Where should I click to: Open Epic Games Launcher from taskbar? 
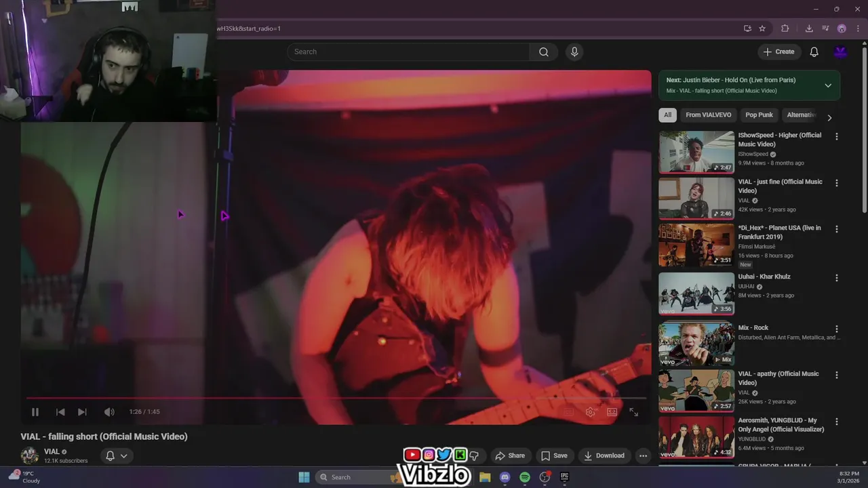(x=564, y=477)
